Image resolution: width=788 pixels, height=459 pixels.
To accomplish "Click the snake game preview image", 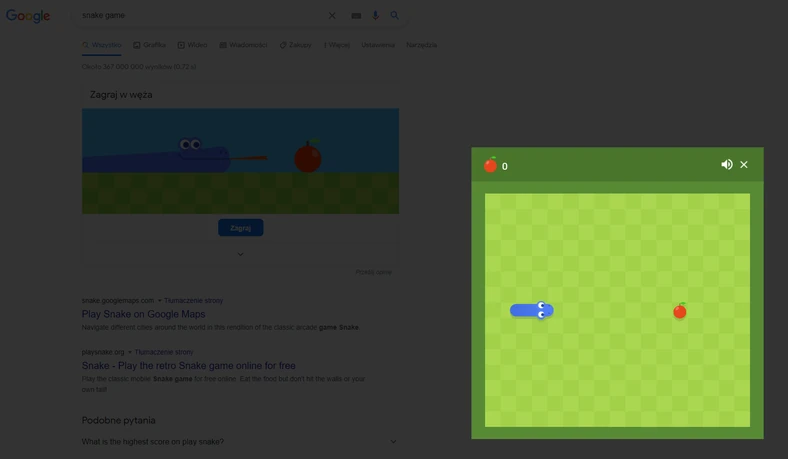I will click(x=241, y=161).
